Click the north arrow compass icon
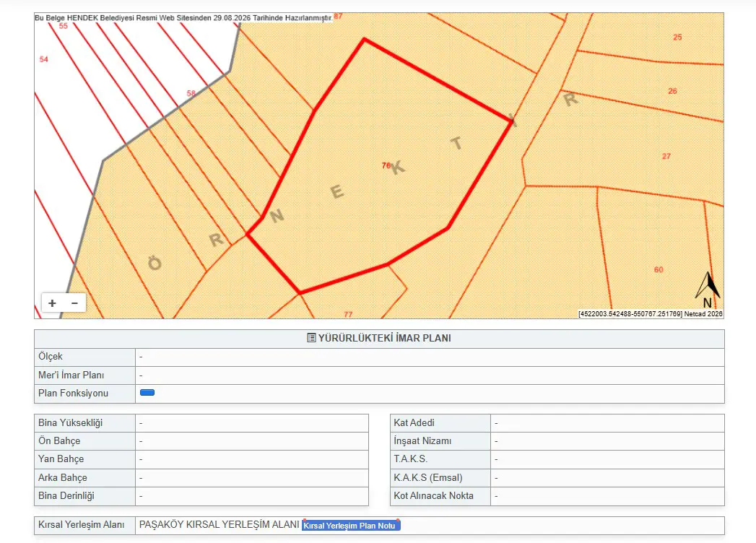Viewport: 756px width, 543px height. click(x=708, y=290)
